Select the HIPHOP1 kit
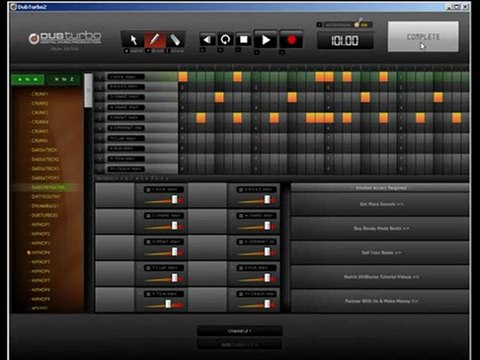480x360 pixels. click(41, 225)
